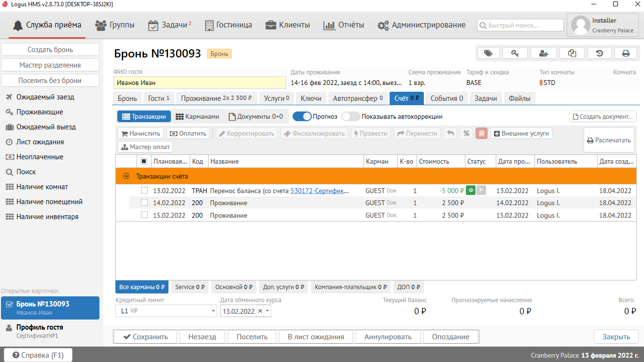Open the Отчёты section
Image resolution: width=644 pixels, height=362 pixels.
tap(344, 25)
